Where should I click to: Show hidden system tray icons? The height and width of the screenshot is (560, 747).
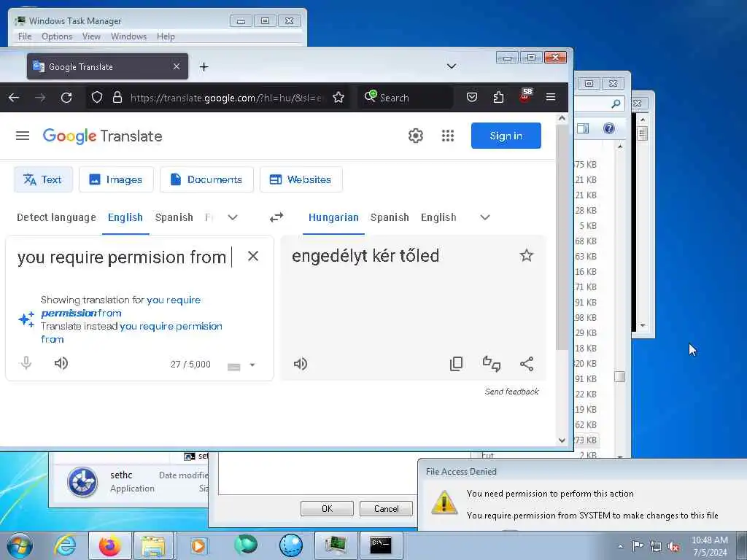(620, 547)
